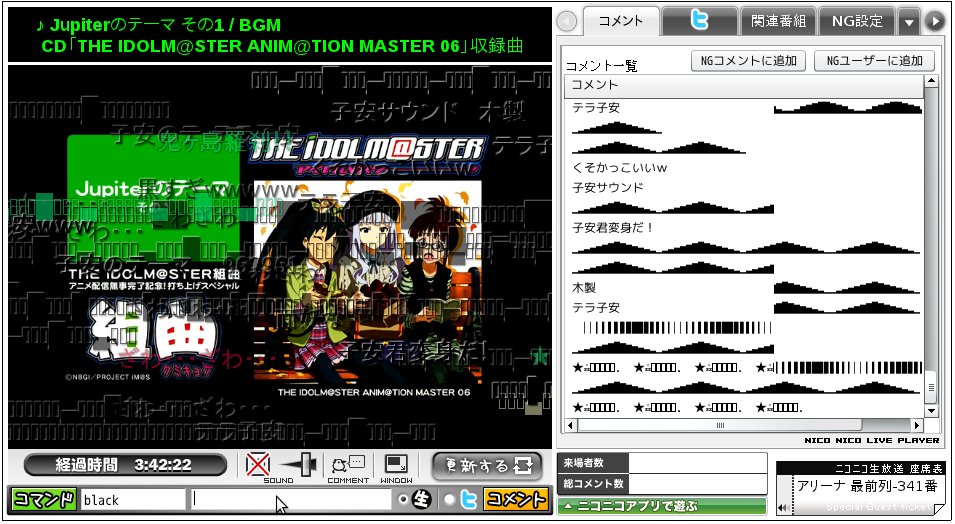
Task: Click the command field containing black
Action: [133, 500]
